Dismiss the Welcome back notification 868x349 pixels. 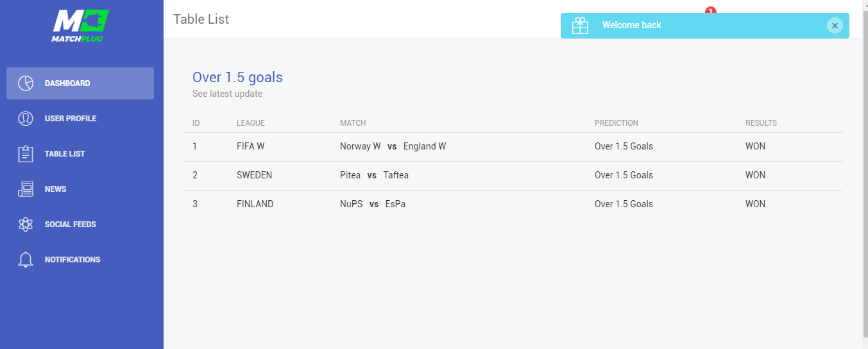pyautogui.click(x=834, y=26)
